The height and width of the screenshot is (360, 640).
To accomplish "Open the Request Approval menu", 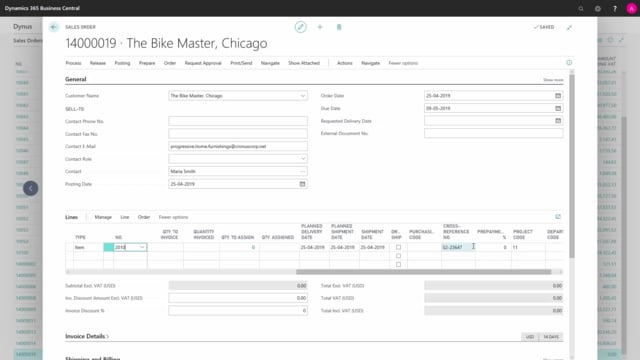I will tap(203, 63).
